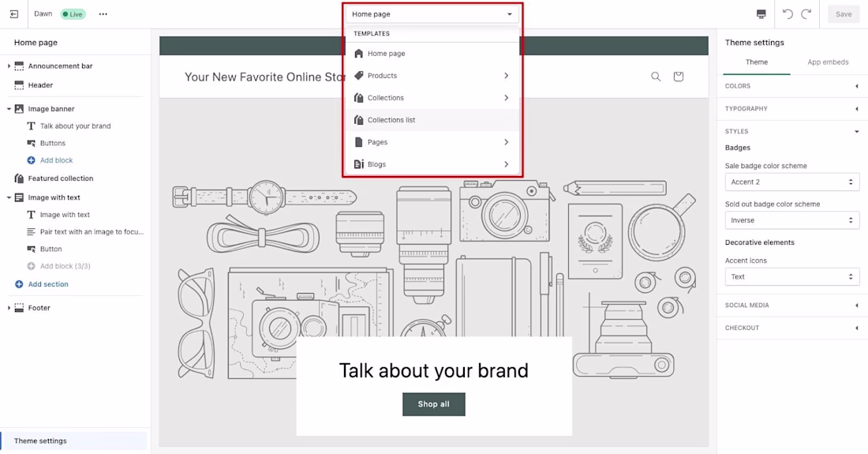Click the Image with text section icon
868x454 pixels.
click(x=19, y=197)
